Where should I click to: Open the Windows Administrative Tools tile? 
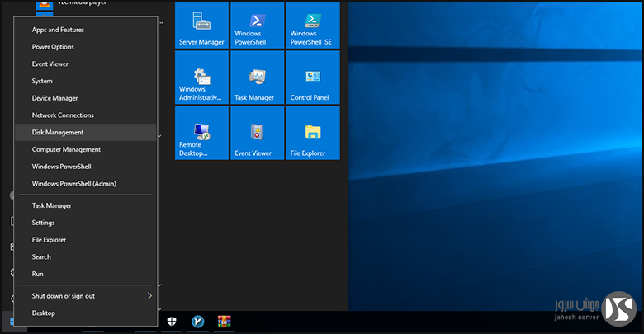pos(201,78)
